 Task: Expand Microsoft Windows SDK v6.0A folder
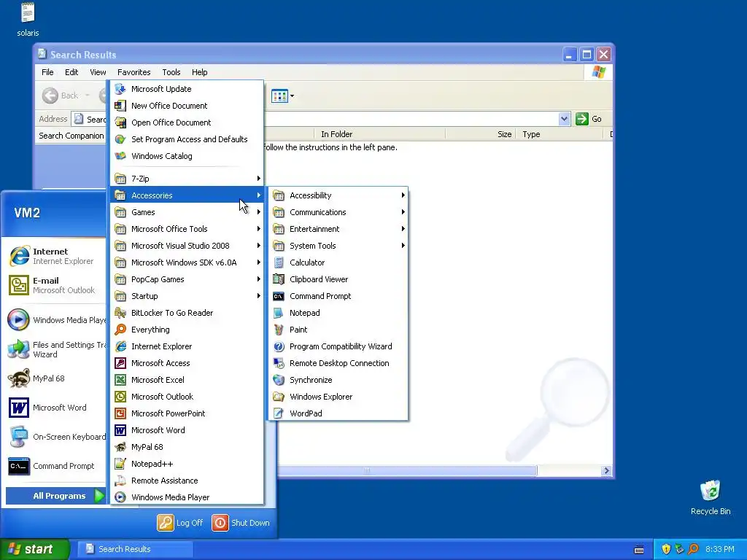187,262
